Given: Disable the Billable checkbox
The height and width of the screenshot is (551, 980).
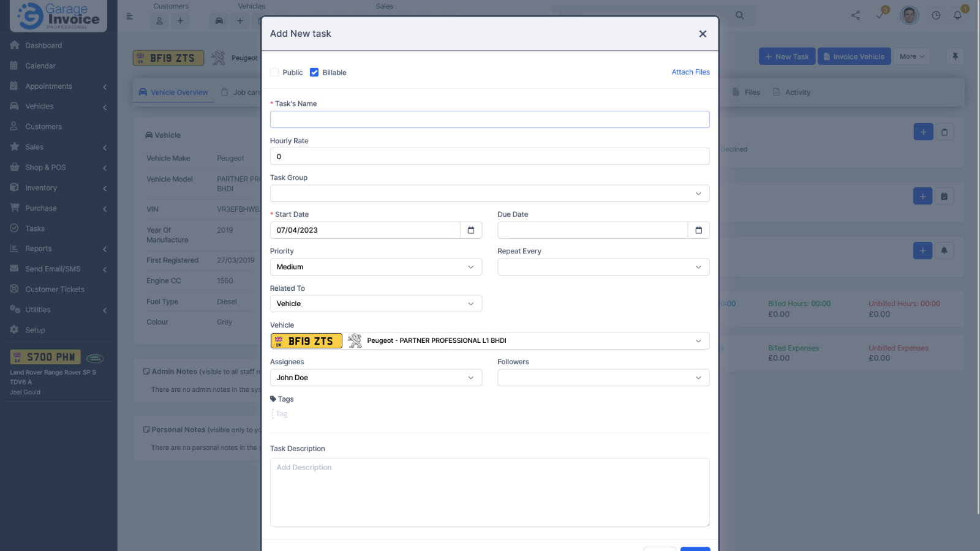Looking at the screenshot, I should point(314,72).
